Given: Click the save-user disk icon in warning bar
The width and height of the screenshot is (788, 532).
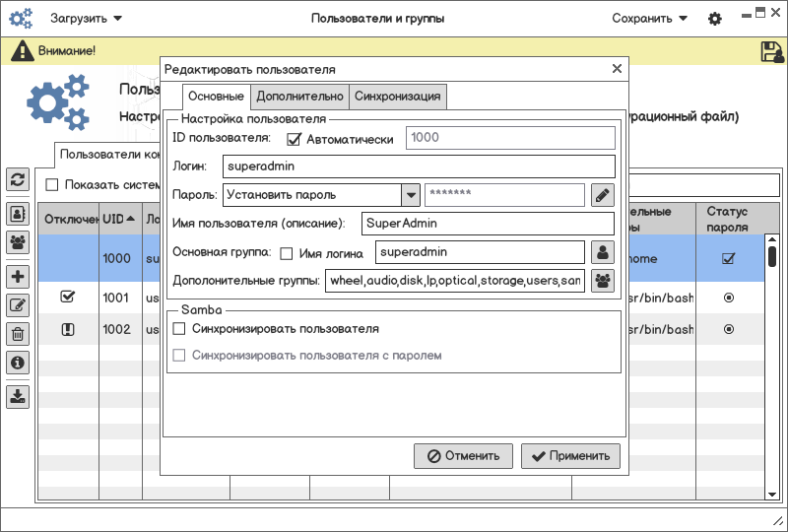Looking at the screenshot, I should pos(772,51).
